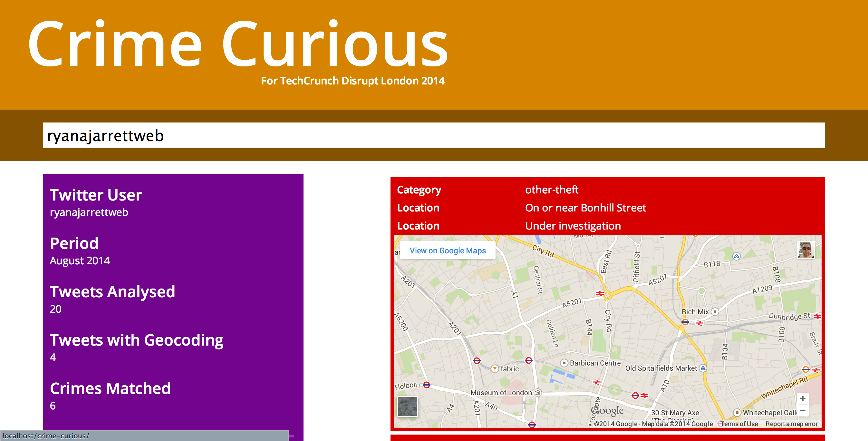Click the Barbican Centre place marker icon
The width and height of the screenshot is (868, 441).
click(x=564, y=363)
